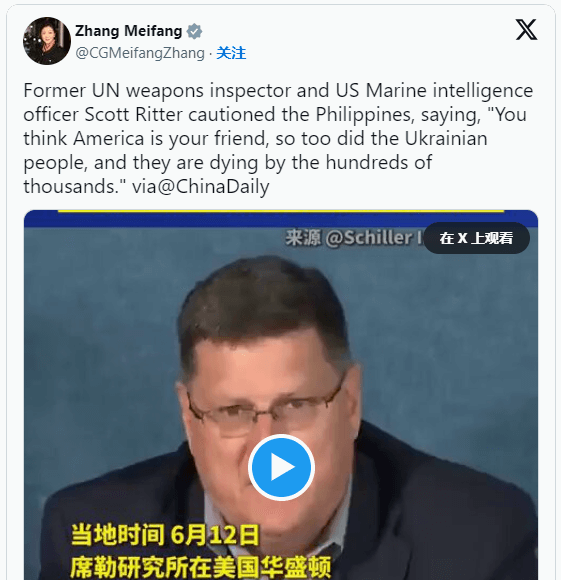Follow the account via 关注
Image resolution: width=561 pixels, height=580 pixels.
click(231, 53)
